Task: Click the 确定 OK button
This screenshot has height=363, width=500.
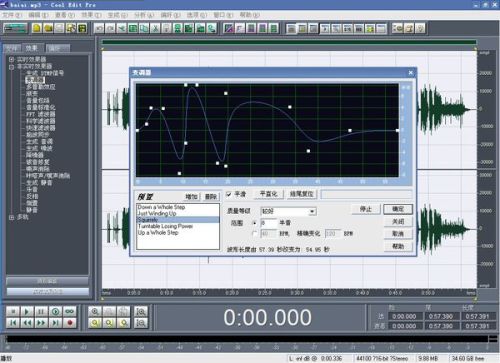Action: [398, 209]
